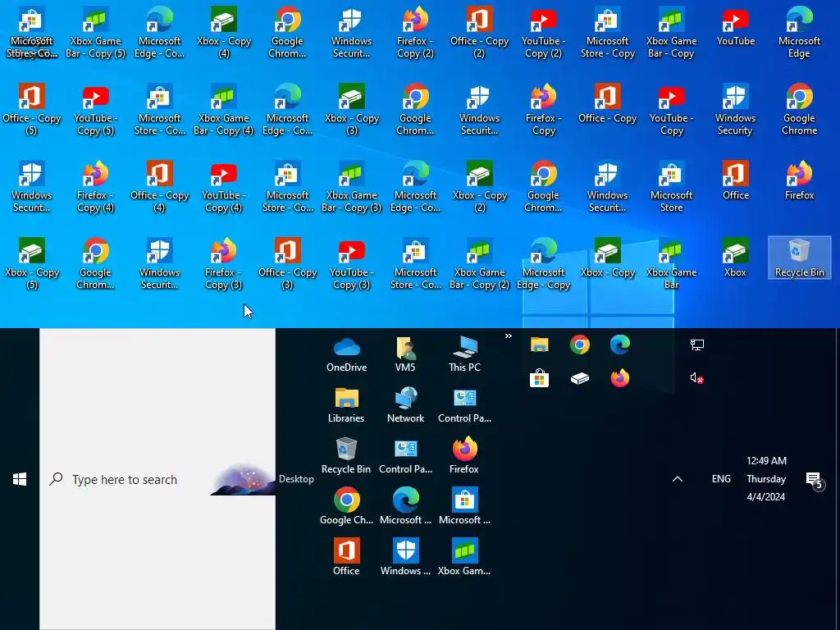Viewport: 840px width, 630px height.
Task: Open pinned File Explorer folder icon on taskbar
Action: (540, 345)
